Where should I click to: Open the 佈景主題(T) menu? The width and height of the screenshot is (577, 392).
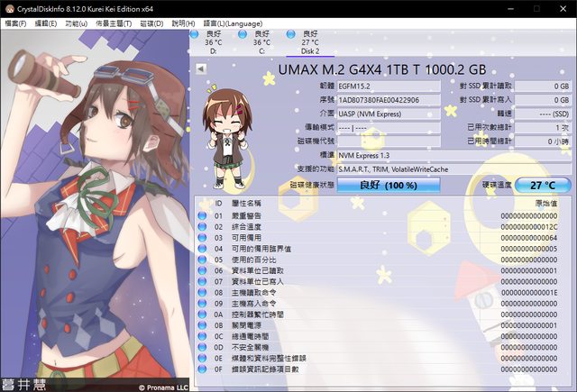(115, 23)
